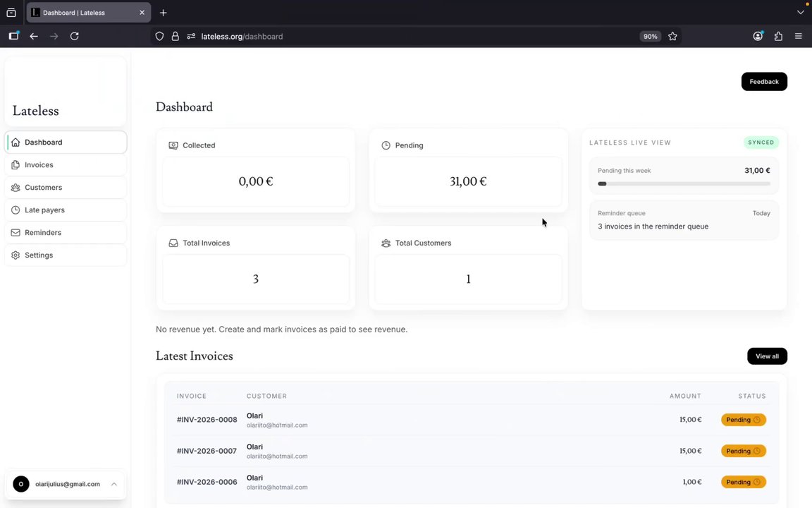Open the browser hamburger application menu
Screen dimensions: 812x508
point(799,36)
